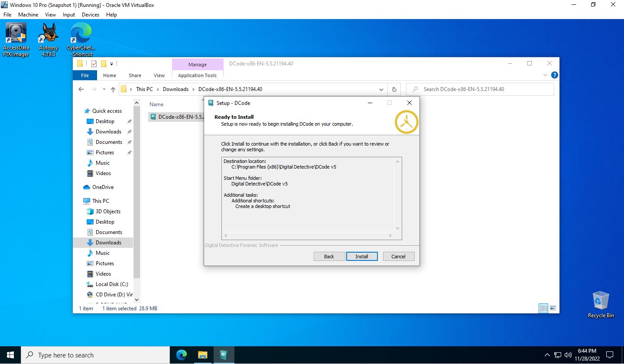Select Downloads under Quick access
The width and height of the screenshot is (624, 364).
[108, 132]
